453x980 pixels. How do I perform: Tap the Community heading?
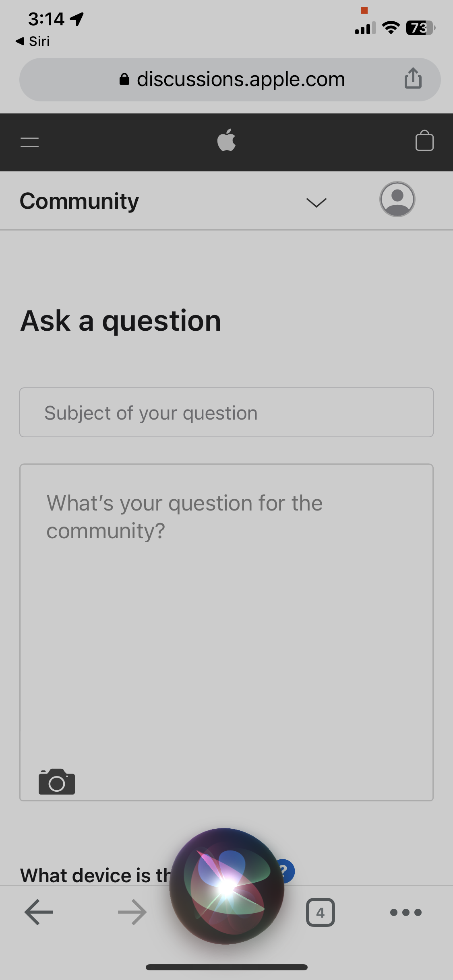click(x=79, y=201)
